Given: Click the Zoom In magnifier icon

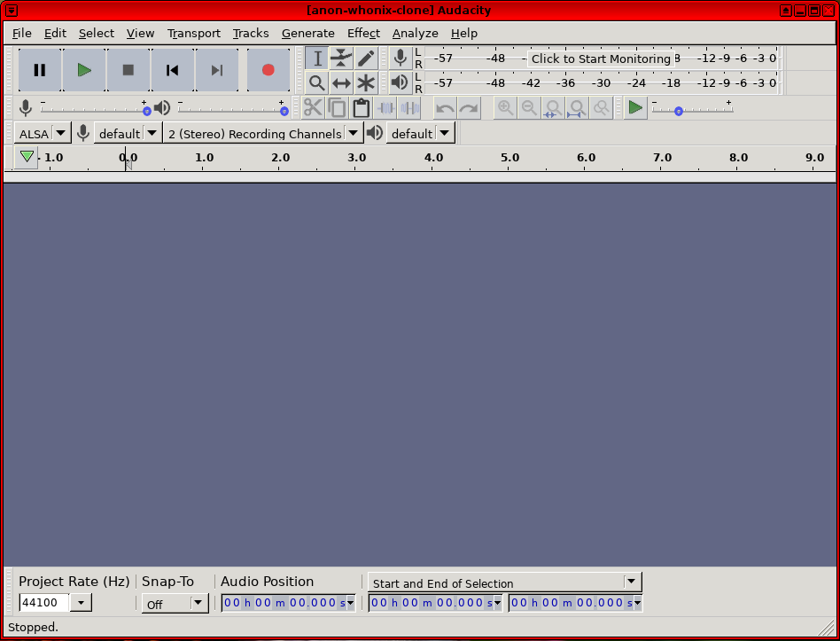Looking at the screenshot, I should coord(505,108).
